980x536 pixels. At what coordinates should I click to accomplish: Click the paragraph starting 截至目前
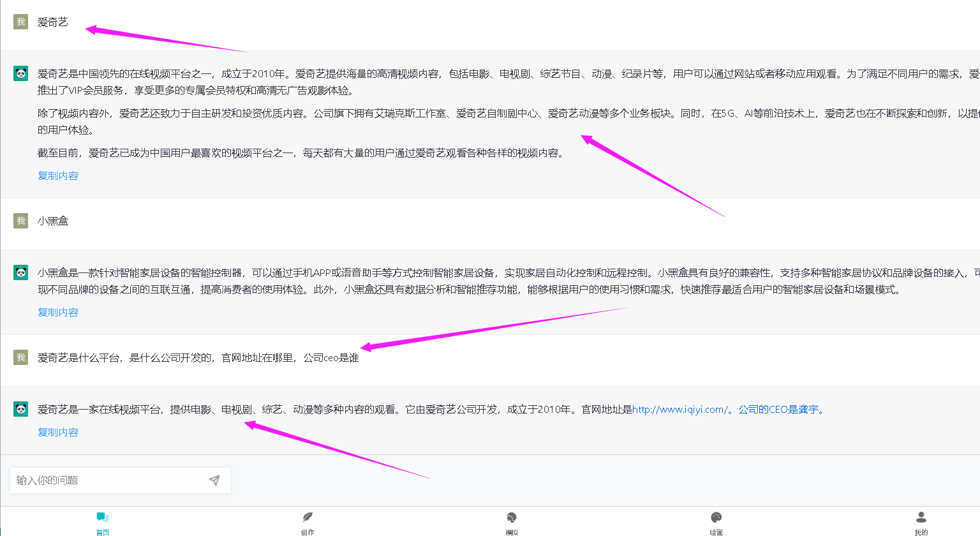point(301,153)
